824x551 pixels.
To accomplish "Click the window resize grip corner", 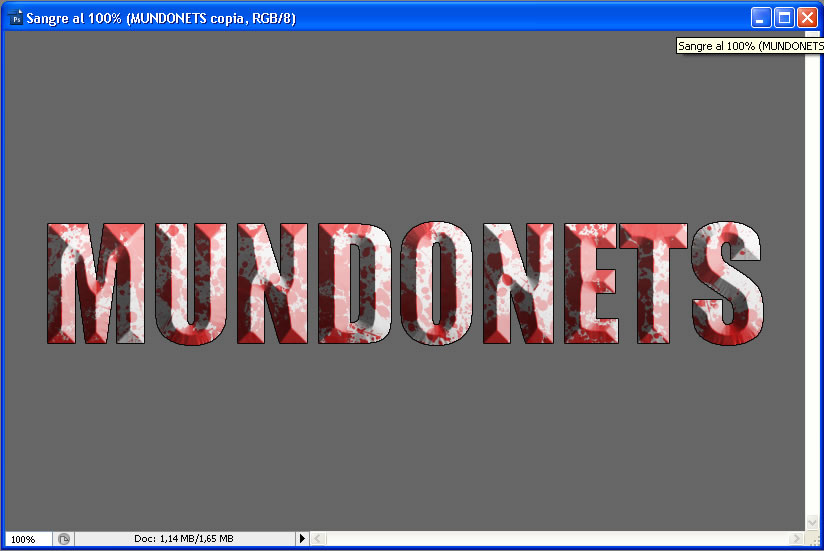I will tap(812, 539).
